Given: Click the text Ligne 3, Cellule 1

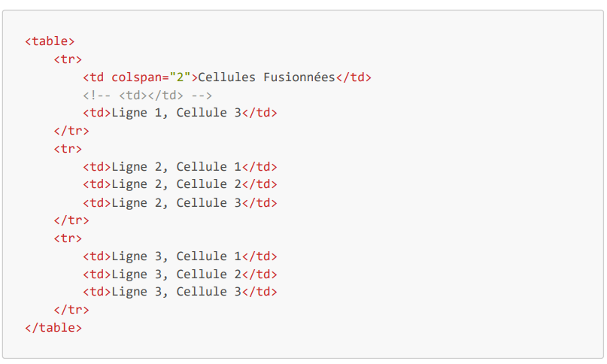Looking at the screenshot, I should click(176, 256).
